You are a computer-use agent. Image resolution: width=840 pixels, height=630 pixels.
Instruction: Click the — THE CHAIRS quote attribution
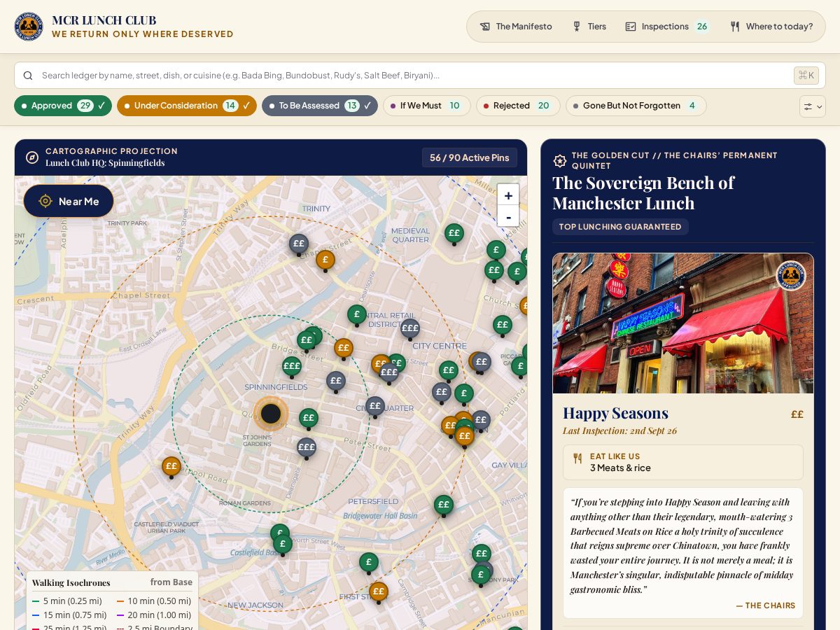[x=766, y=605]
